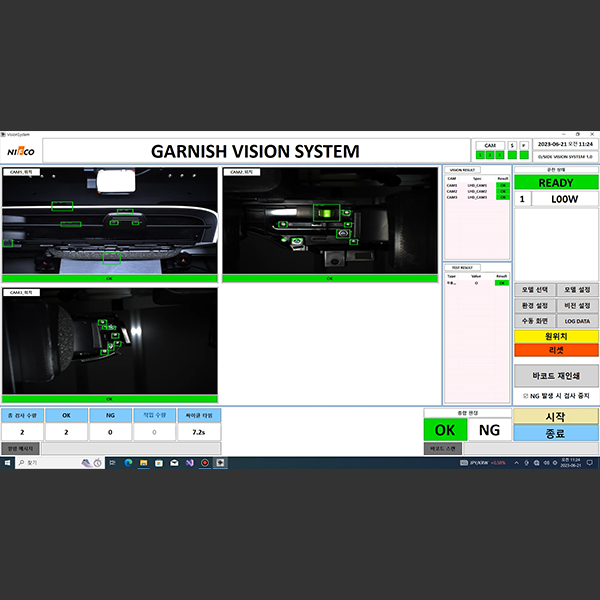Open 모델 설정 settings
Image resolution: width=600 pixels, height=600 pixels.
tap(577, 289)
